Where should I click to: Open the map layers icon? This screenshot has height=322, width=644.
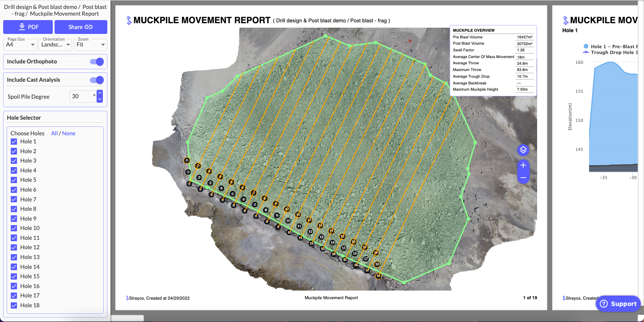click(523, 150)
